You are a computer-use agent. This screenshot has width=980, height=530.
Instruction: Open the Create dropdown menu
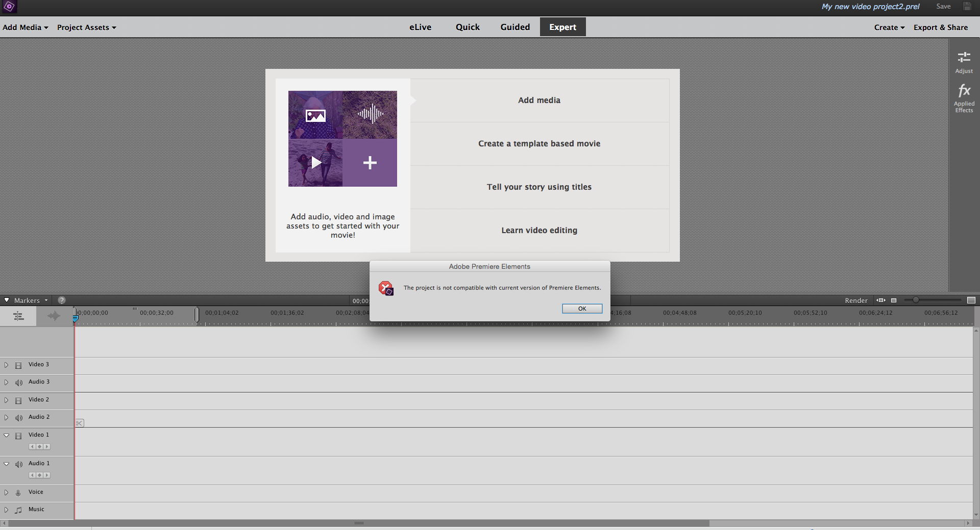click(x=889, y=28)
